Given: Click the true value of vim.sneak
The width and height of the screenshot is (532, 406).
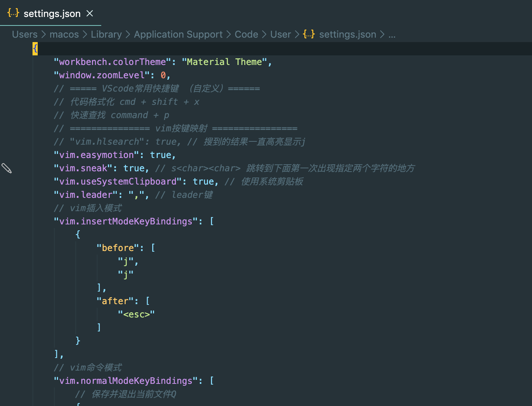Looking at the screenshot, I should (134, 168).
